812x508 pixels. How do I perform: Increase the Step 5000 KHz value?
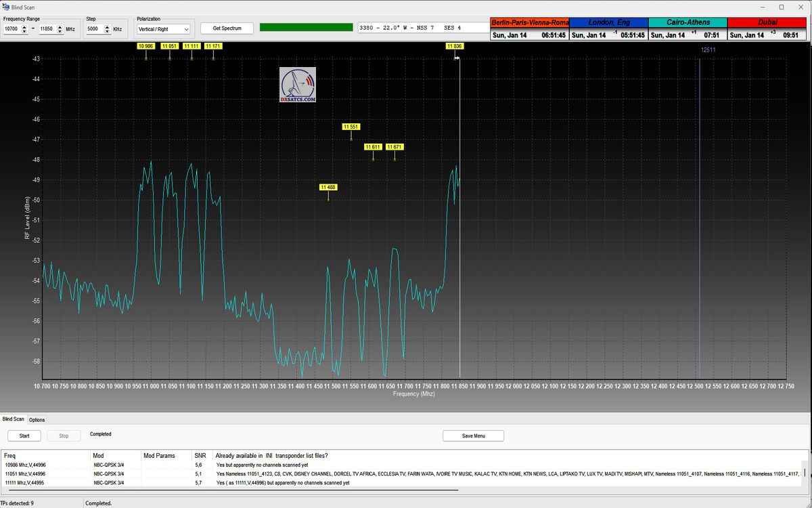point(108,27)
